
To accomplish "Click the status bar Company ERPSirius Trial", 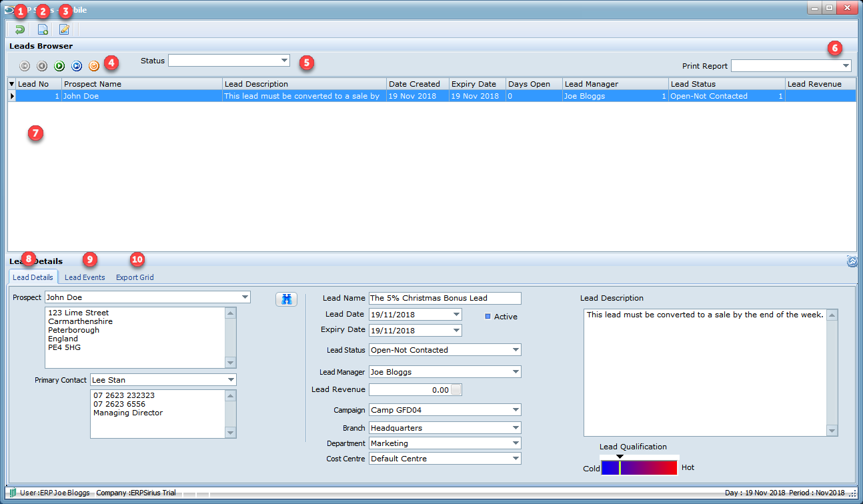I will pos(136,493).
